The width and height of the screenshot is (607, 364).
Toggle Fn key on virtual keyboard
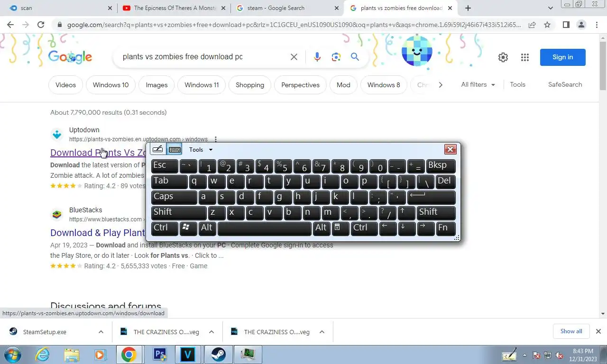[x=445, y=228]
